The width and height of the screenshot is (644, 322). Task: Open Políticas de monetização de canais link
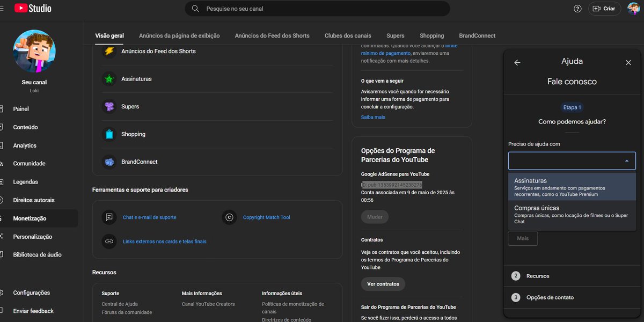[293, 308]
